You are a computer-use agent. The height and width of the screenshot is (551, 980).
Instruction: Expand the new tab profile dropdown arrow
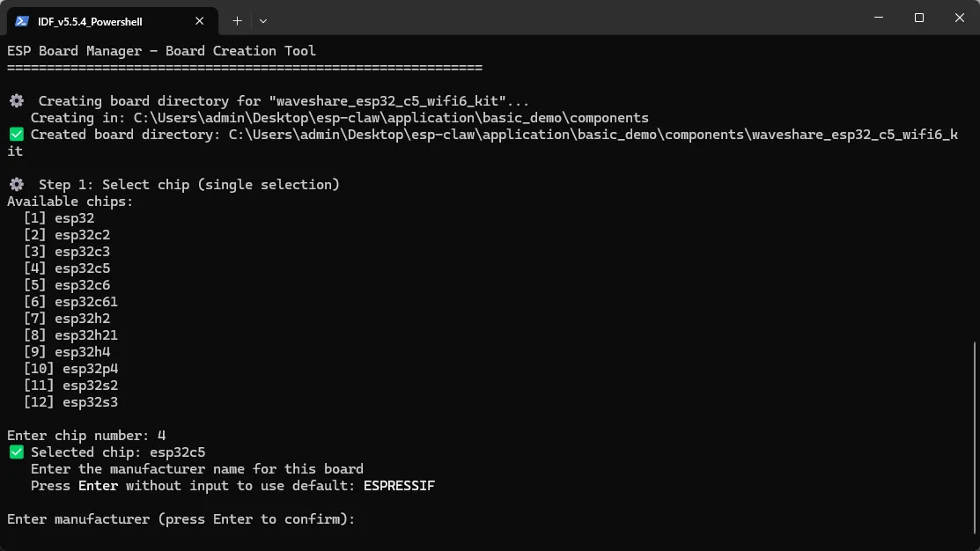pyautogui.click(x=263, y=21)
